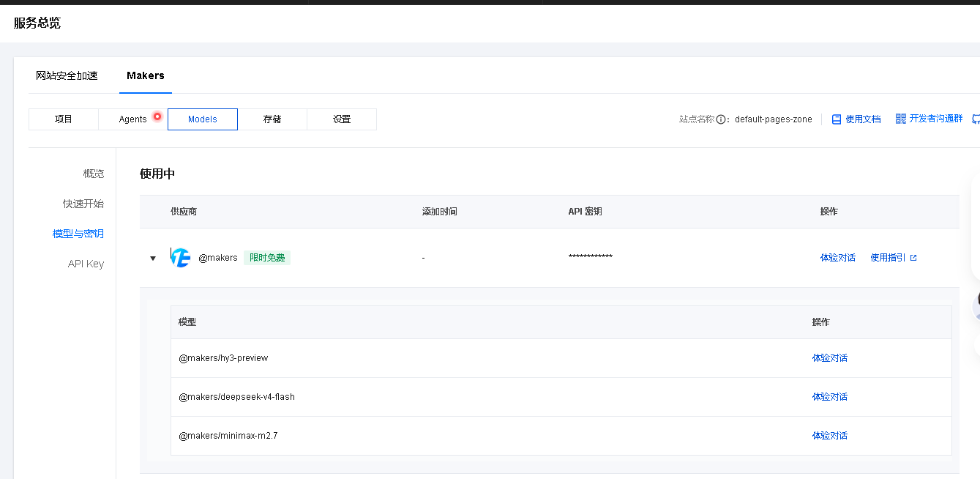Click the 开发者沟通群 QR code icon
Image resolution: width=980 pixels, height=479 pixels.
(x=901, y=119)
